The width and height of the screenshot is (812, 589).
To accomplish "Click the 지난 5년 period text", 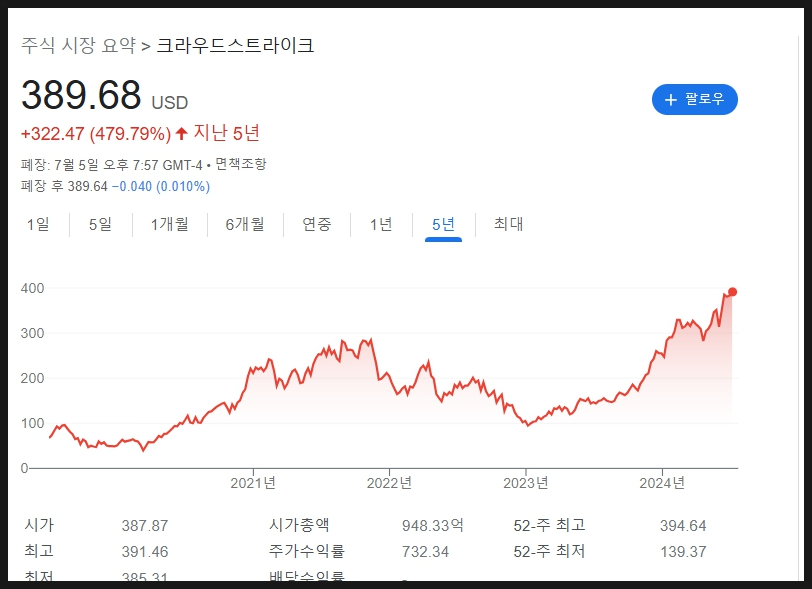I will coord(226,133).
